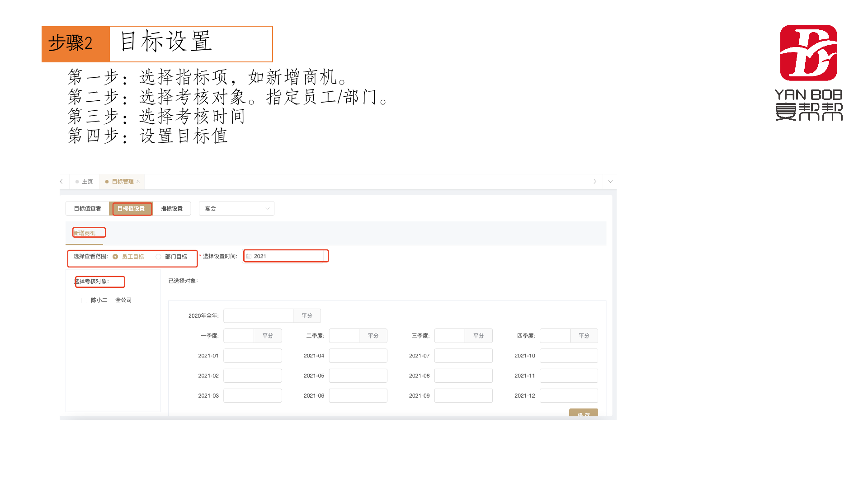
Task: Click the 新增商机 indicator tab
Action: 85,233
